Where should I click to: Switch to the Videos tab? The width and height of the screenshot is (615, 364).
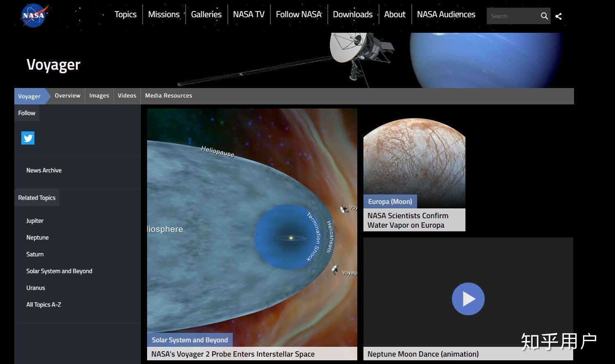point(127,95)
